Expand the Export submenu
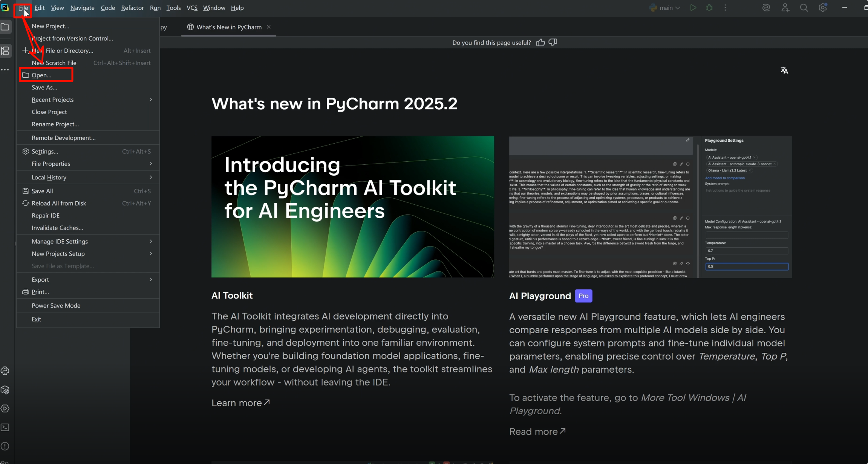 pos(88,280)
